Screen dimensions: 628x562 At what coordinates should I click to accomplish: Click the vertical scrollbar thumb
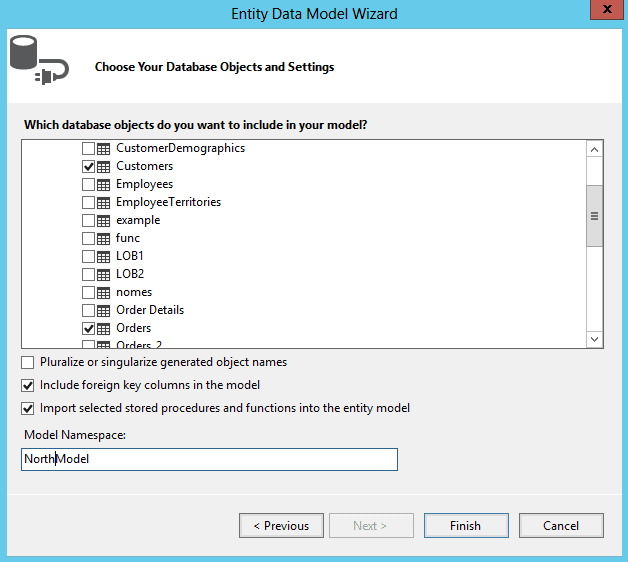point(594,215)
